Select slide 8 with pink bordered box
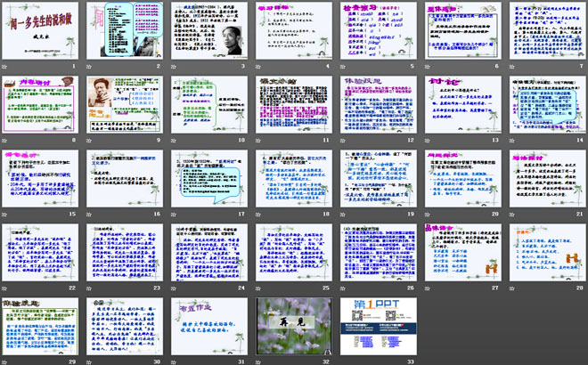This screenshot has height=365, width=588. (x=40, y=104)
